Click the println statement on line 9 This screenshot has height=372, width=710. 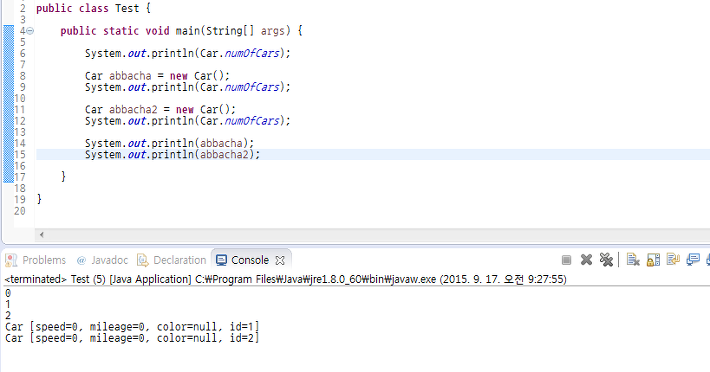(187, 87)
